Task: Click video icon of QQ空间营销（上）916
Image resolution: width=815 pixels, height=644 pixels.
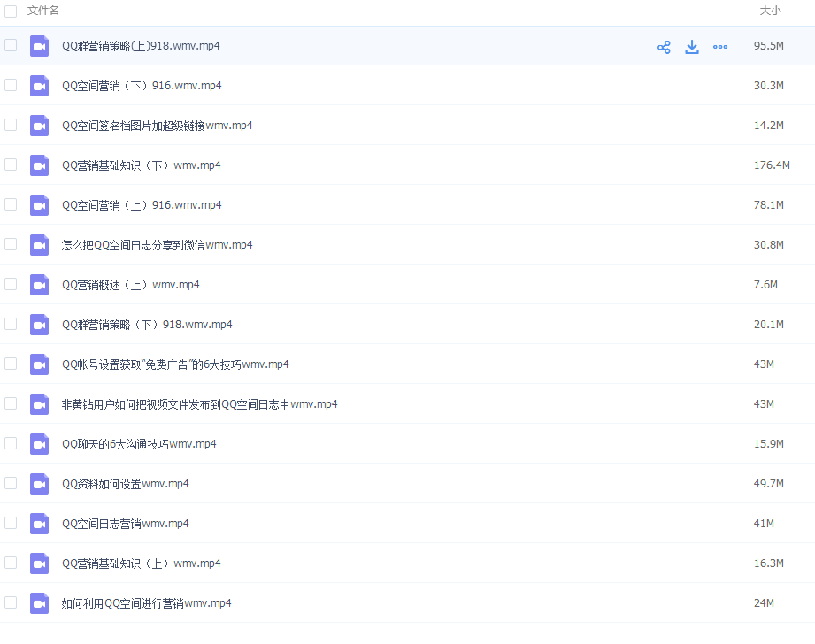Action: (40, 205)
